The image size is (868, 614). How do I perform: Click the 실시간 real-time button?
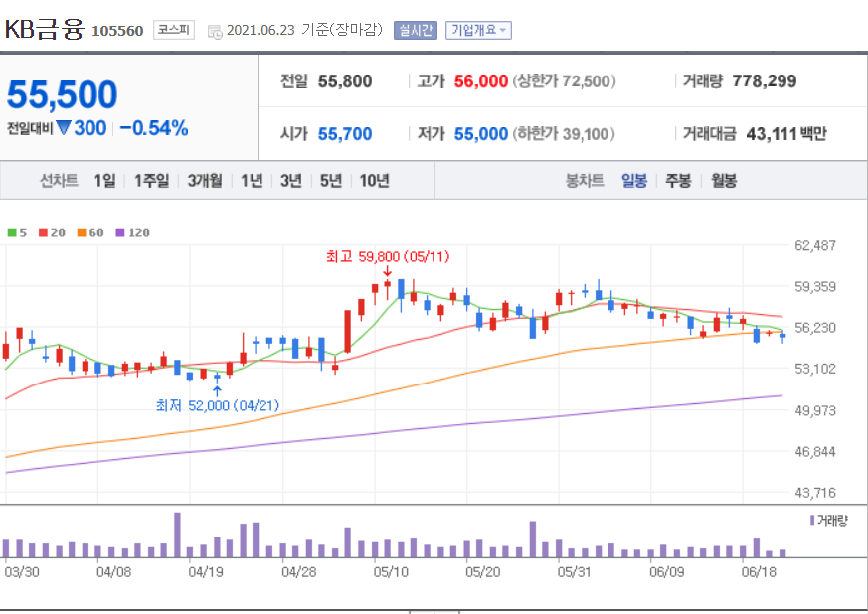[x=416, y=30]
